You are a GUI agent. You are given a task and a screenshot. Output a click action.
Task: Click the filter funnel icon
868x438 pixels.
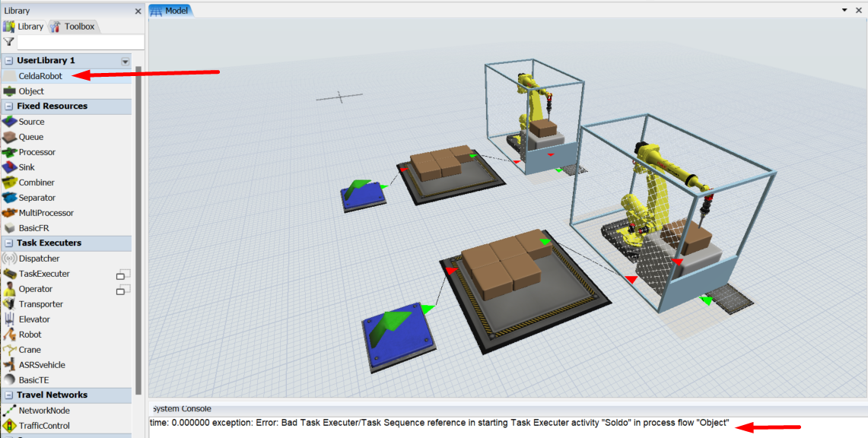click(x=9, y=43)
